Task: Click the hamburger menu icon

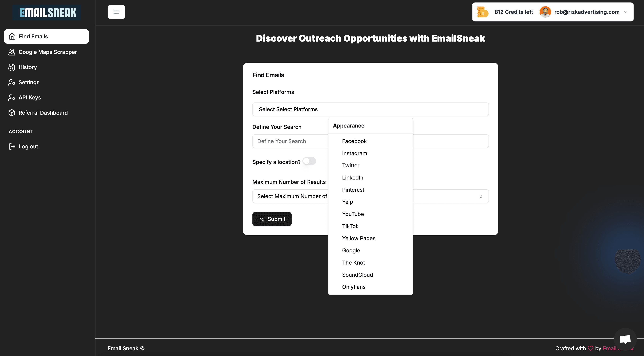Action: pyautogui.click(x=116, y=12)
